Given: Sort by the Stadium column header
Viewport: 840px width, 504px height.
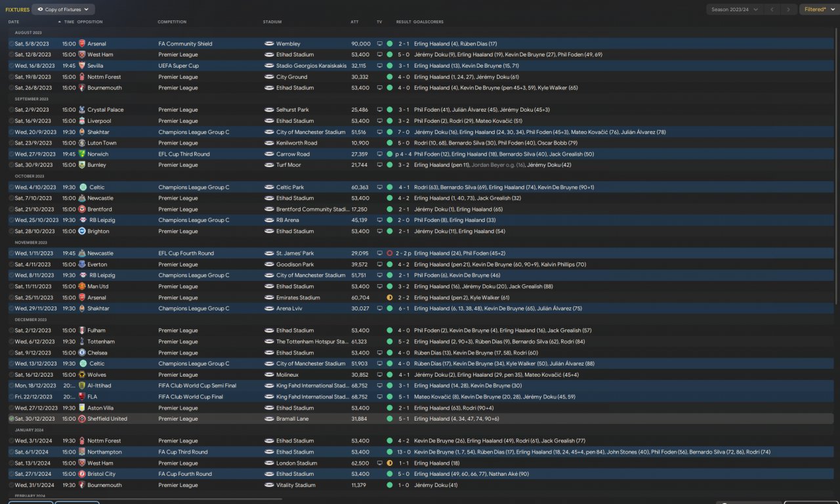Looking at the screenshot, I should (272, 22).
